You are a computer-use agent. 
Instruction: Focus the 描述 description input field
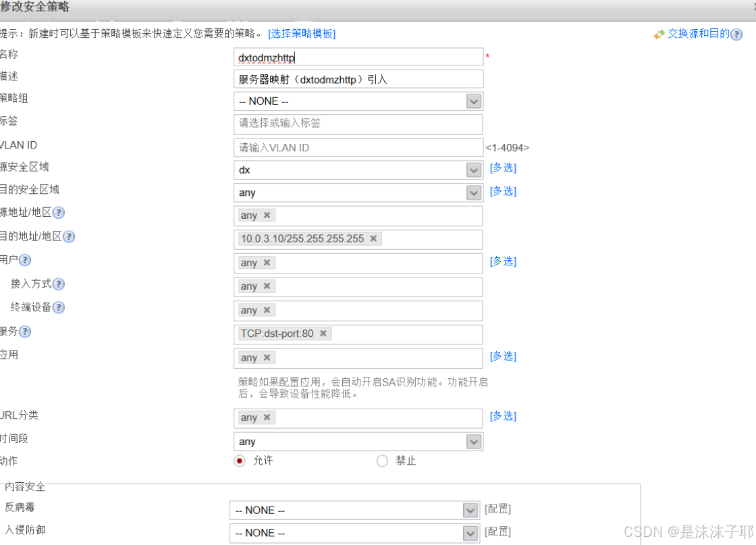(358, 79)
